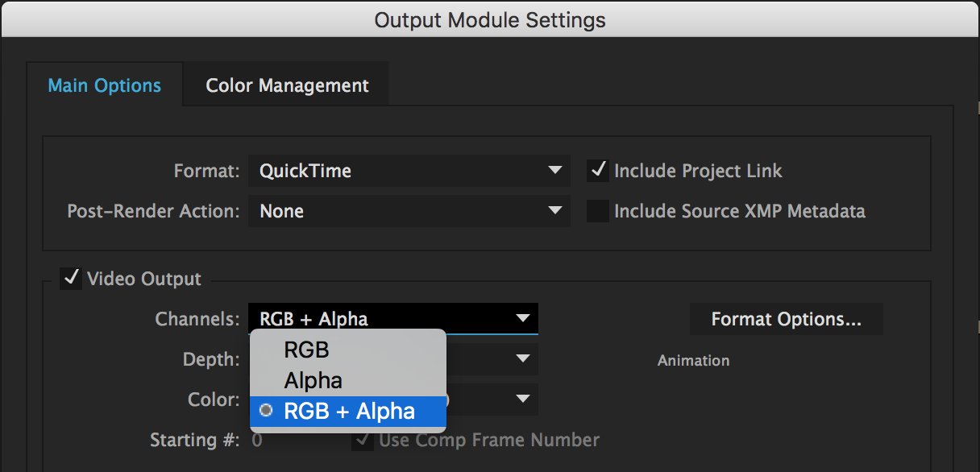
Task: Expand the Depth dropdown arrow
Action: (x=523, y=358)
